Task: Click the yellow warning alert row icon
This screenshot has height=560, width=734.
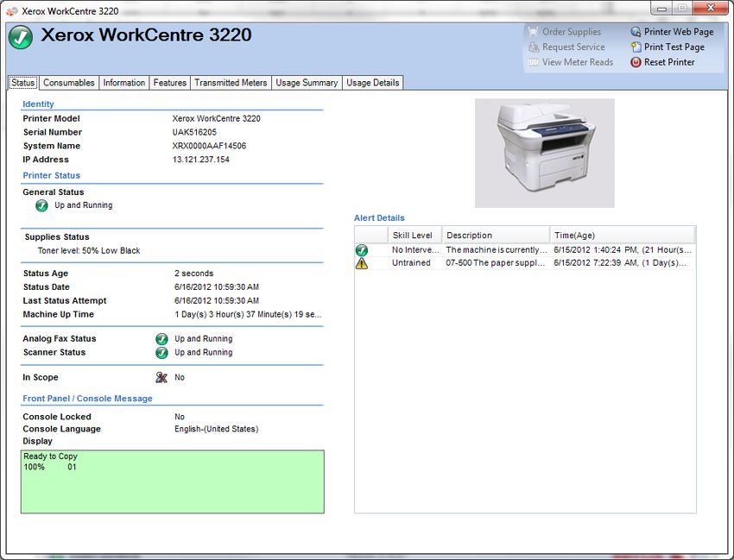Action: (361, 263)
